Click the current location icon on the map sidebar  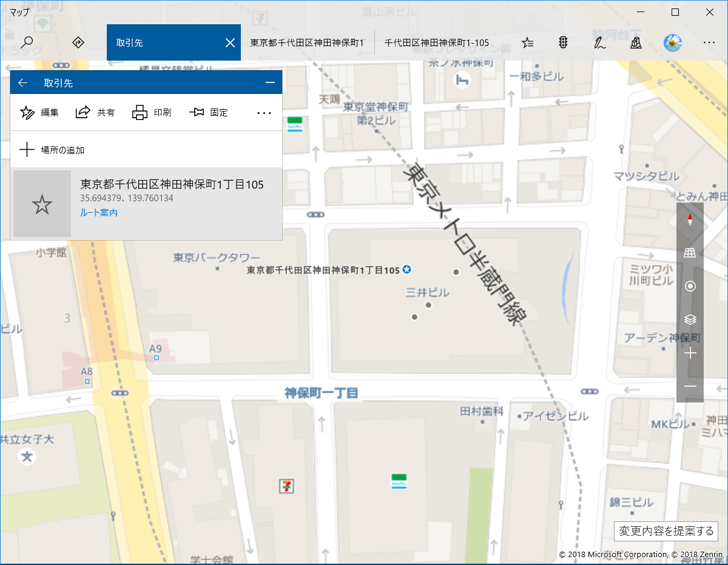[690, 286]
